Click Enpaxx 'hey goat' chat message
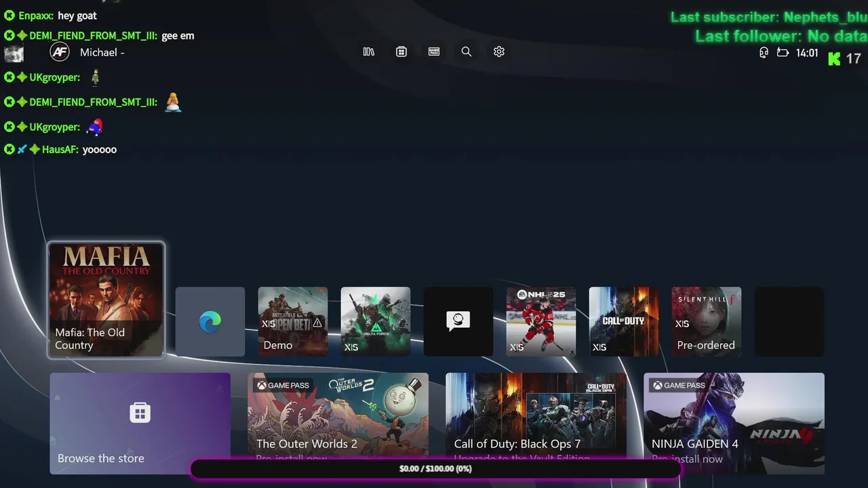The image size is (868, 488). [x=50, y=16]
